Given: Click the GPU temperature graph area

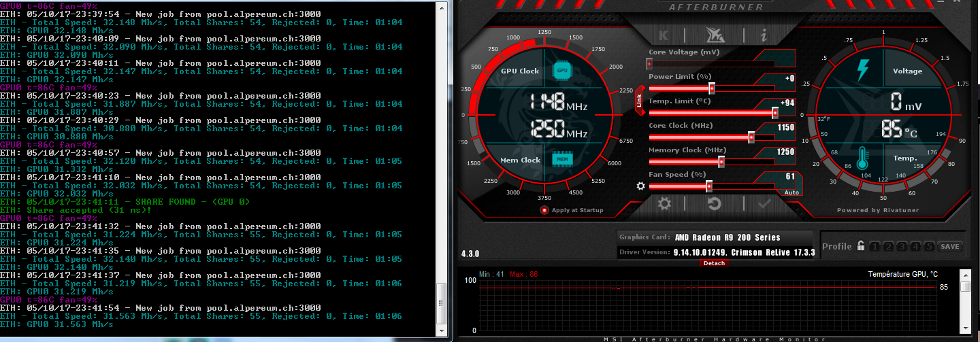Looking at the screenshot, I should click(707, 305).
